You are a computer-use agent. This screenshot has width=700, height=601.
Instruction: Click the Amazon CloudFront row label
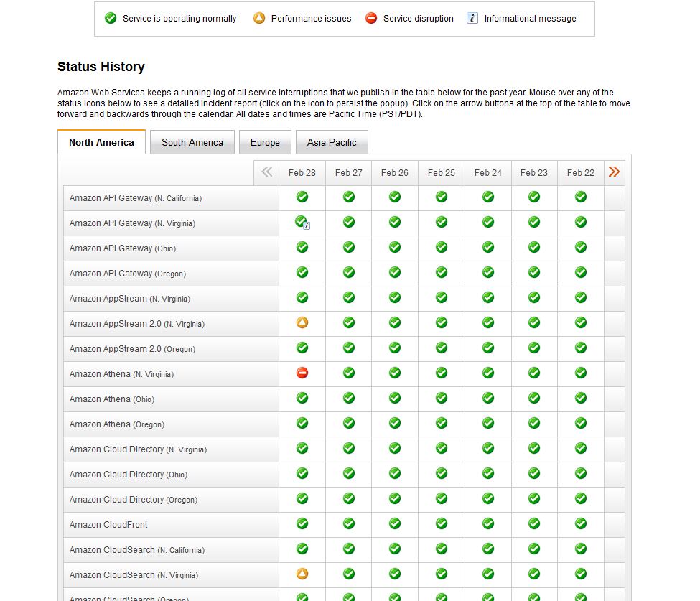pyautogui.click(x=108, y=524)
